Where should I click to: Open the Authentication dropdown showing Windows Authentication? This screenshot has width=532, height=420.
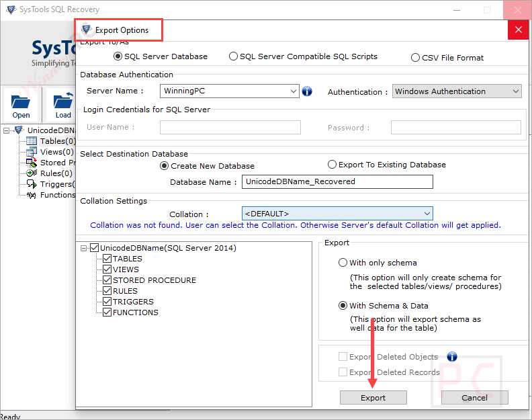(x=457, y=91)
